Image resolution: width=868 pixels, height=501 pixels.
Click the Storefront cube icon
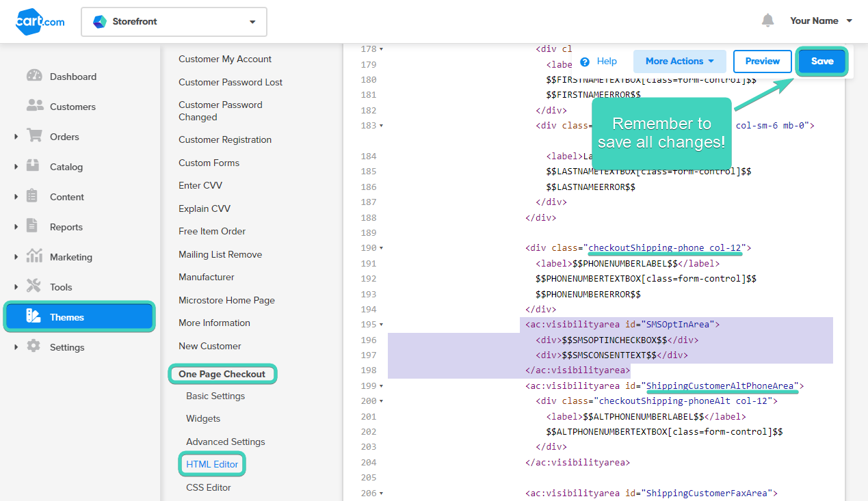(x=100, y=22)
